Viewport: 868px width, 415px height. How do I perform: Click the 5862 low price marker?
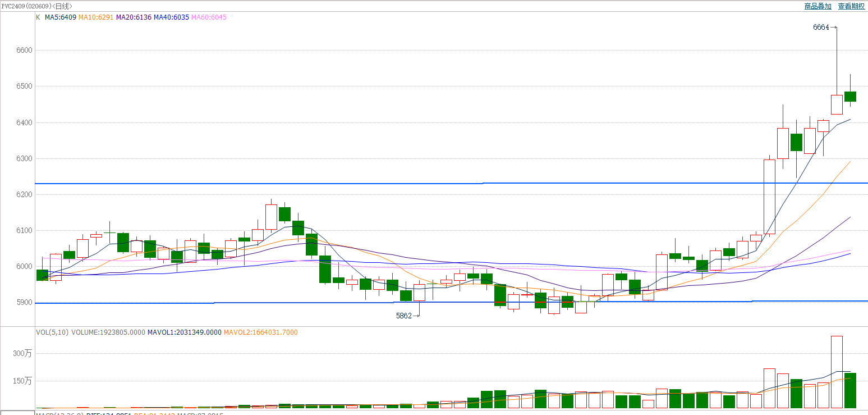point(404,316)
